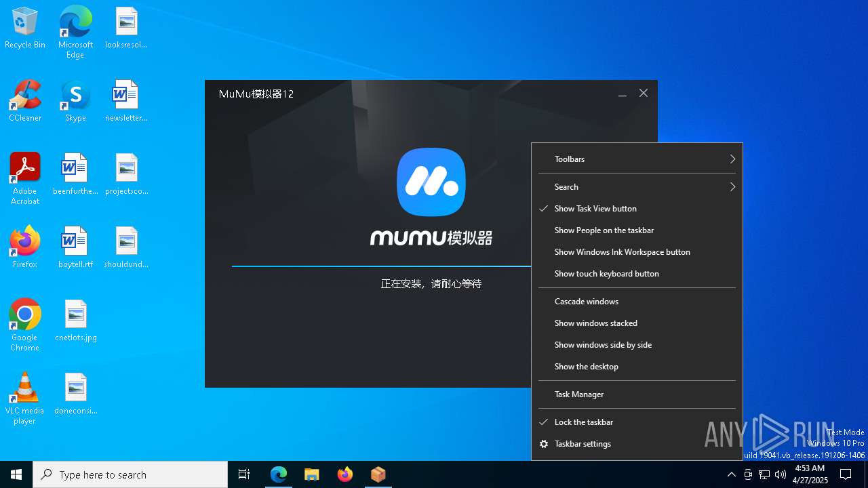Select the beenfurthe... Word document
This screenshot has height=488, width=868.
75,174
